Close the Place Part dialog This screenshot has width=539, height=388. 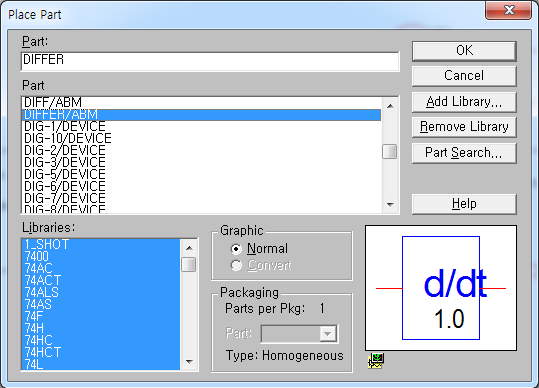[x=509, y=10]
